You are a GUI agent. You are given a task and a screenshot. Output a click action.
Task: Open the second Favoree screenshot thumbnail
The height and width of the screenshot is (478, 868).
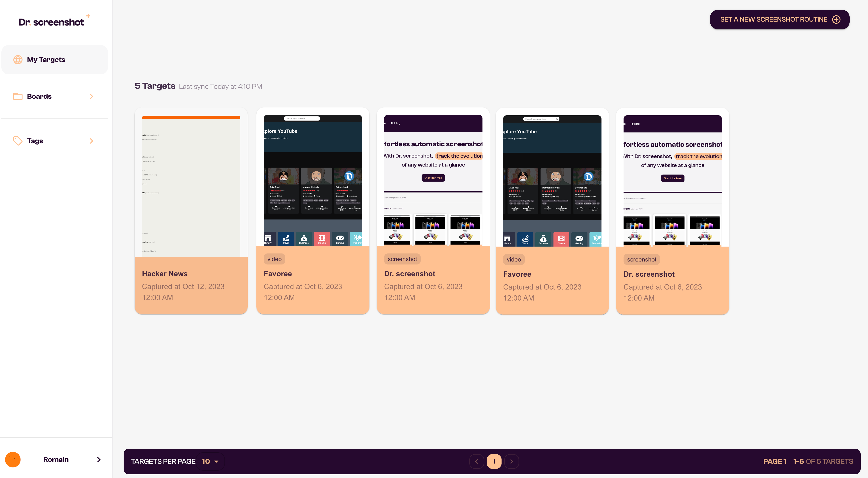(x=552, y=181)
